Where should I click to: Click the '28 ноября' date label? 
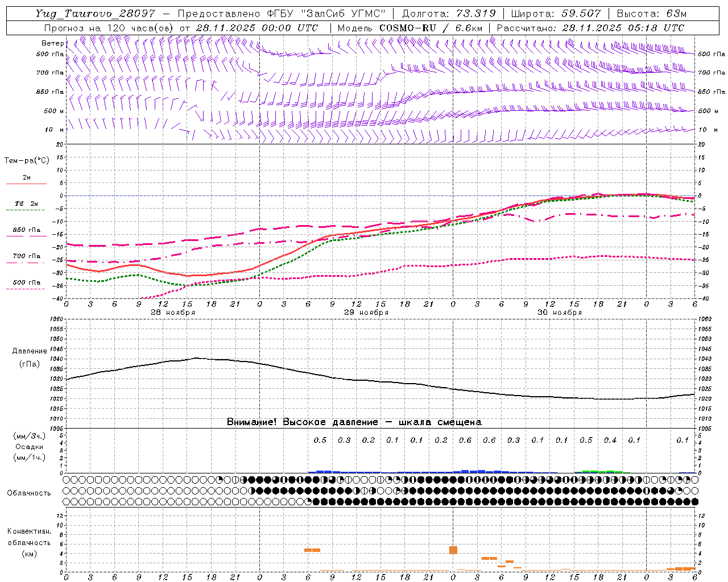[172, 313]
